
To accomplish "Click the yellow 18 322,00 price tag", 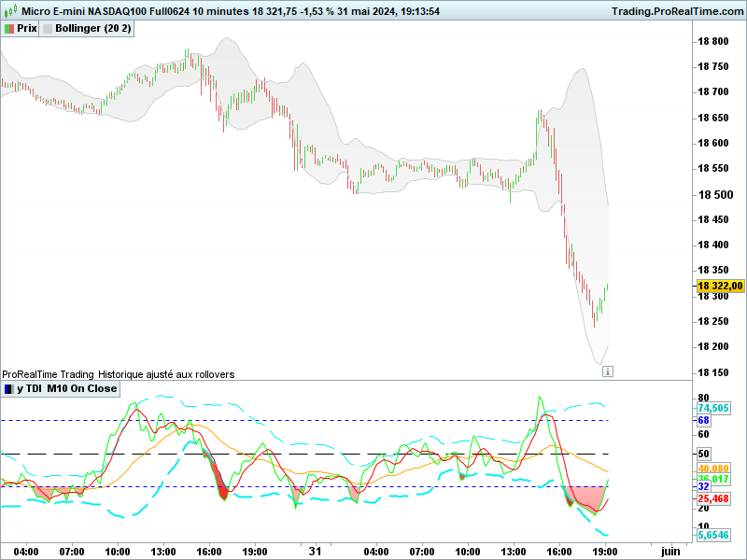I will [720, 286].
